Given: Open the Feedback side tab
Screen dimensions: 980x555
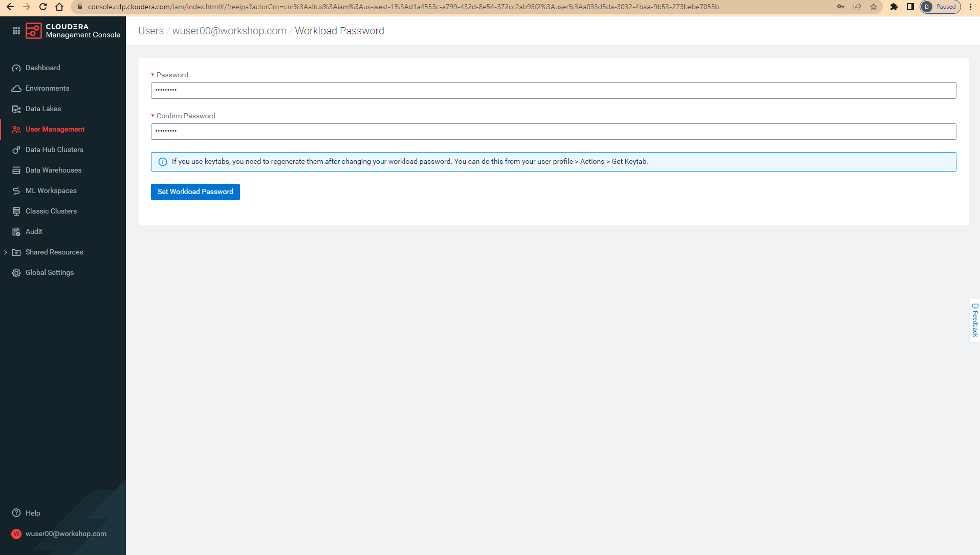Looking at the screenshot, I should pos(975,320).
